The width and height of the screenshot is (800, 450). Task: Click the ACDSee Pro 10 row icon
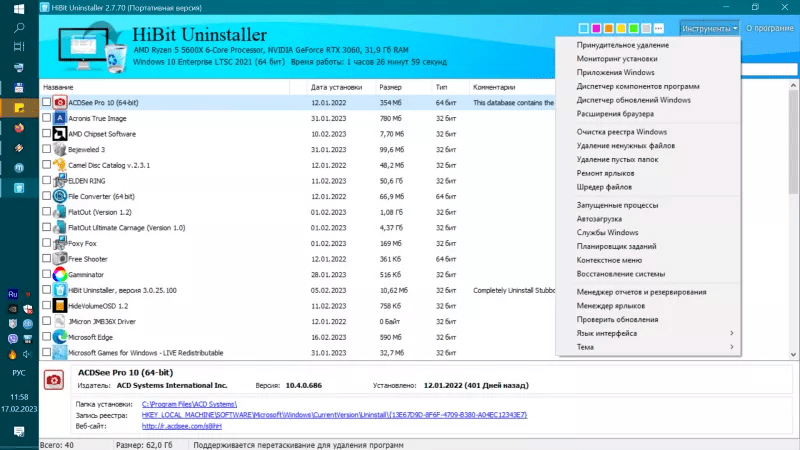point(60,103)
